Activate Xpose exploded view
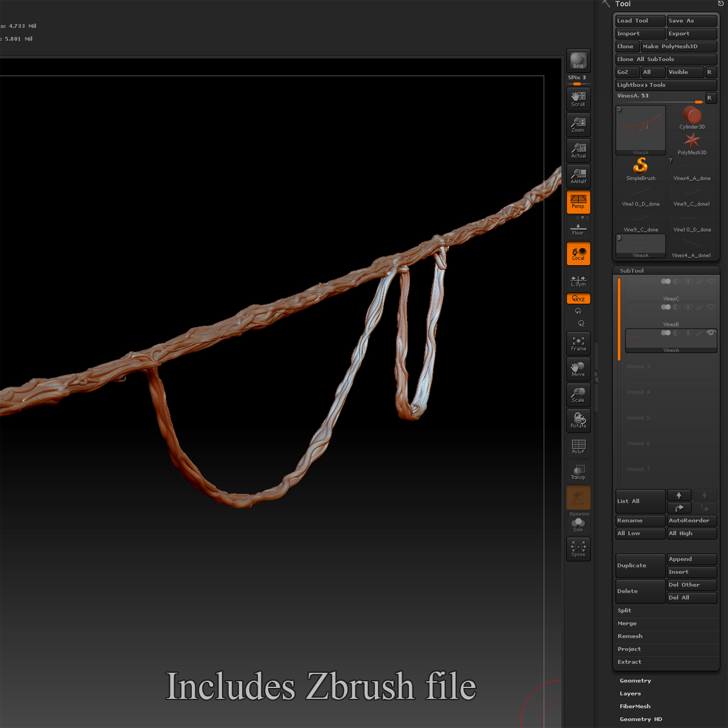The width and height of the screenshot is (728, 728). pos(578,550)
